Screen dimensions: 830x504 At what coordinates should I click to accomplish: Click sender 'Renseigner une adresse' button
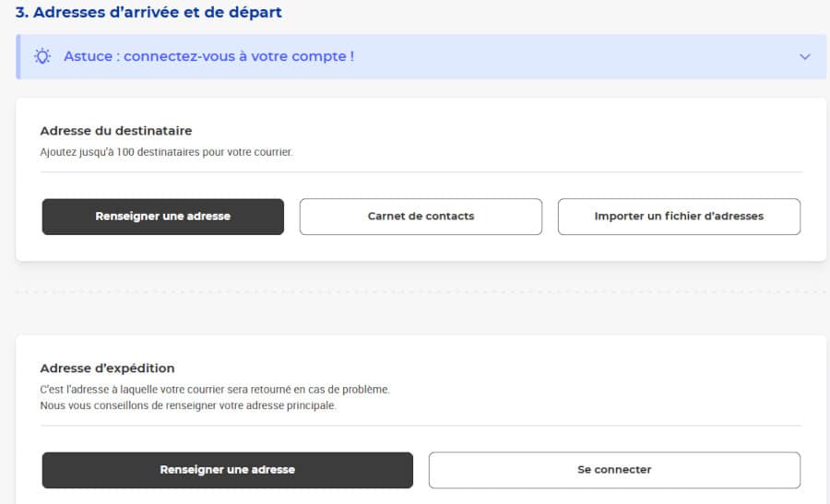pyautogui.click(x=227, y=470)
